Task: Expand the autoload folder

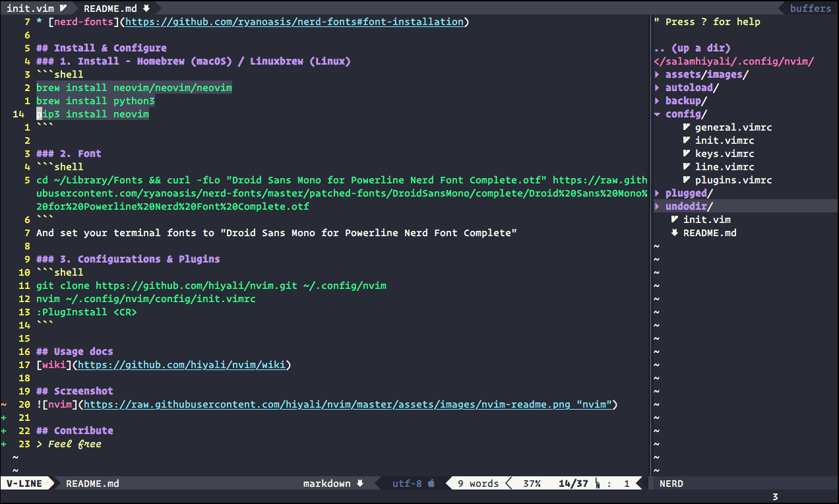Action: [657, 88]
